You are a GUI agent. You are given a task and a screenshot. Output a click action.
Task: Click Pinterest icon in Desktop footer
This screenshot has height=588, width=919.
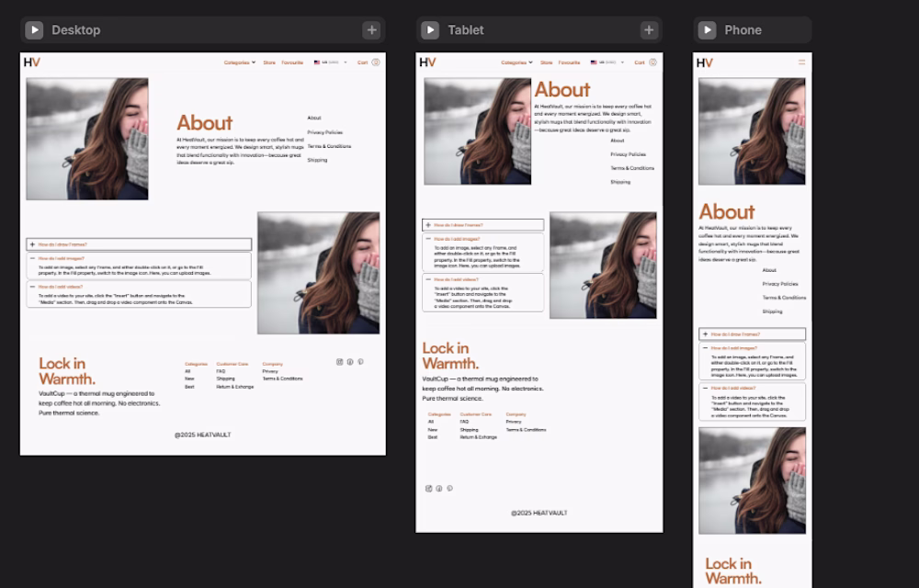(x=360, y=362)
